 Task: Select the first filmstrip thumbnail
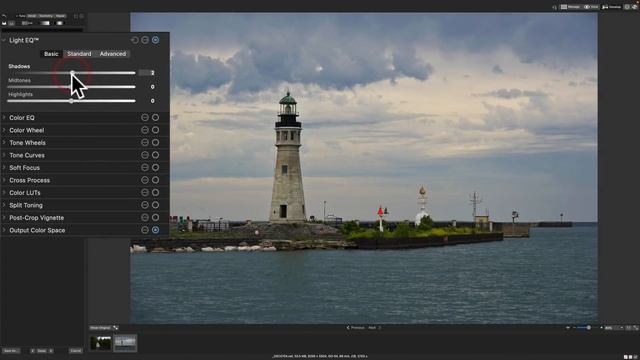(x=100, y=343)
